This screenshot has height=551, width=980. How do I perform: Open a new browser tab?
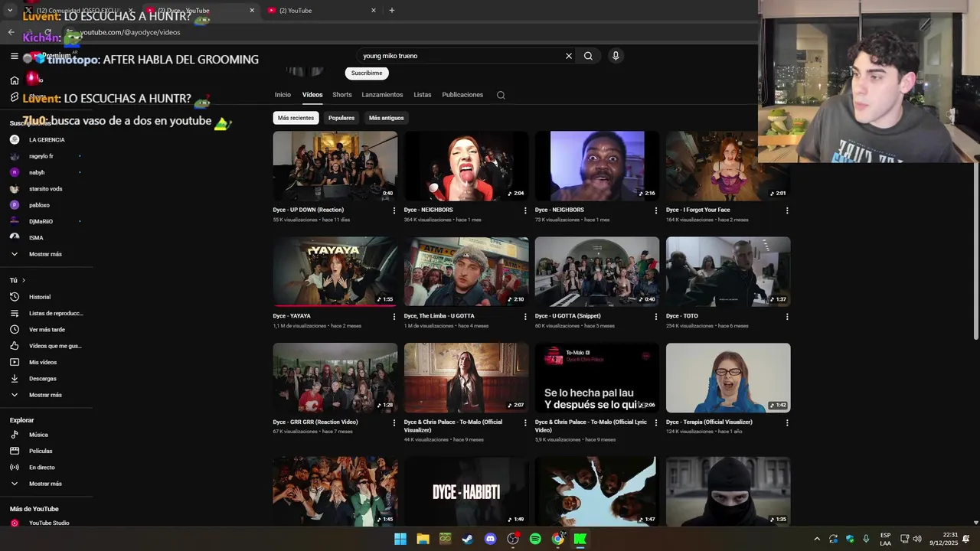[x=392, y=10]
